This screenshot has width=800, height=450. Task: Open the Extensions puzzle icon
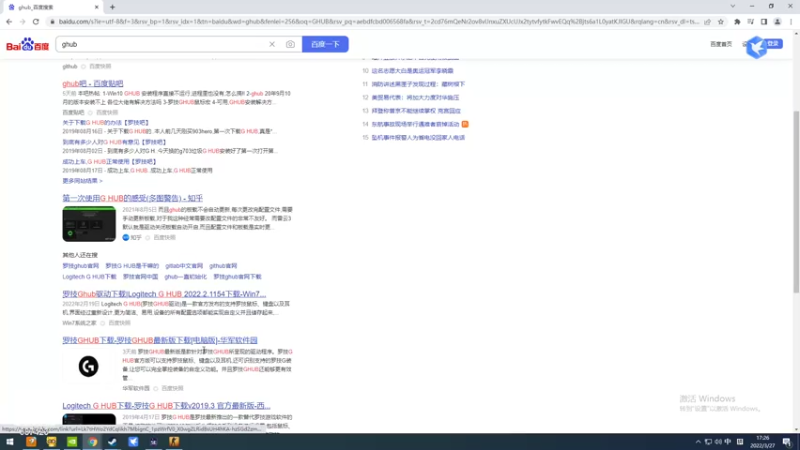pyautogui.click(x=737, y=22)
